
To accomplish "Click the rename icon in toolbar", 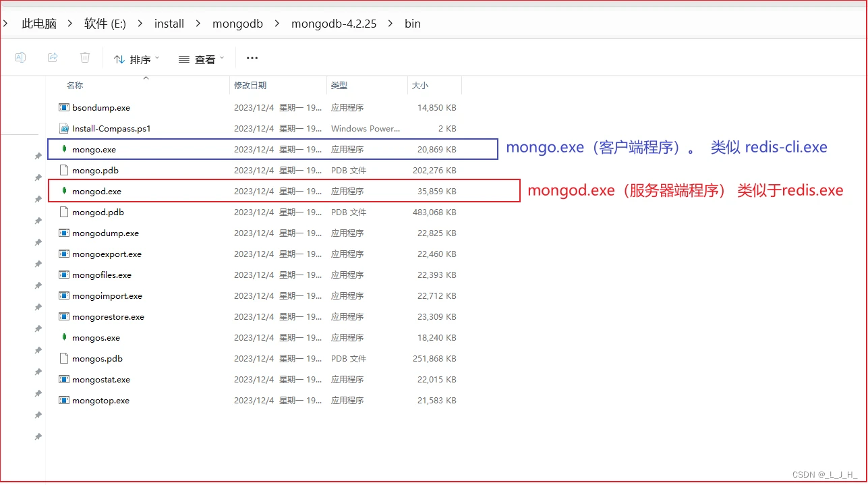I will pyautogui.click(x=20, y=58).
